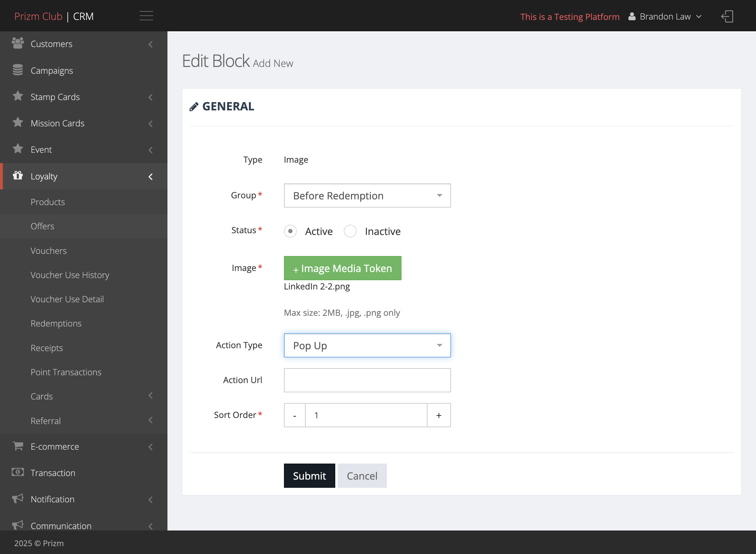This screenshot has height=554, width=756.
Task: Click the Event star icon
Action: click(18, 149)
